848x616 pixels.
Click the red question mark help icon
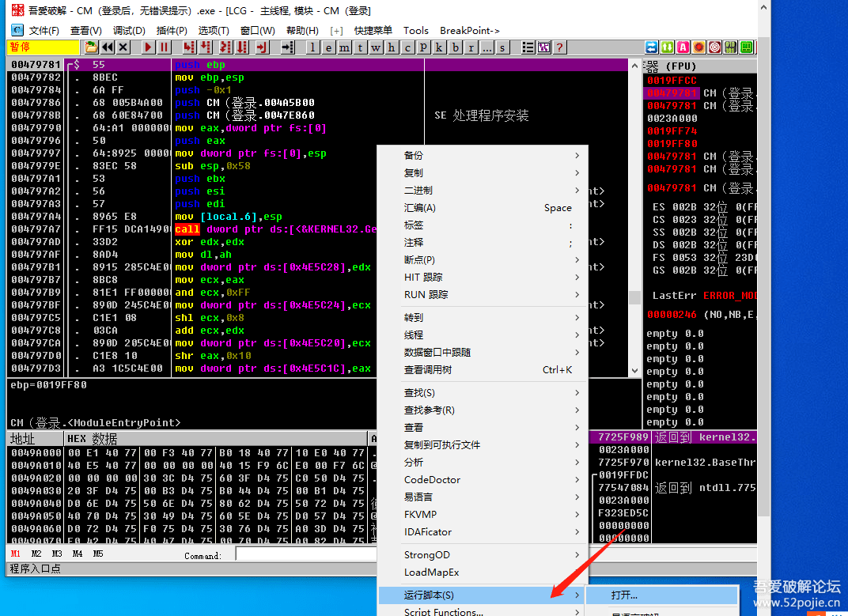(x=559, y=47)
